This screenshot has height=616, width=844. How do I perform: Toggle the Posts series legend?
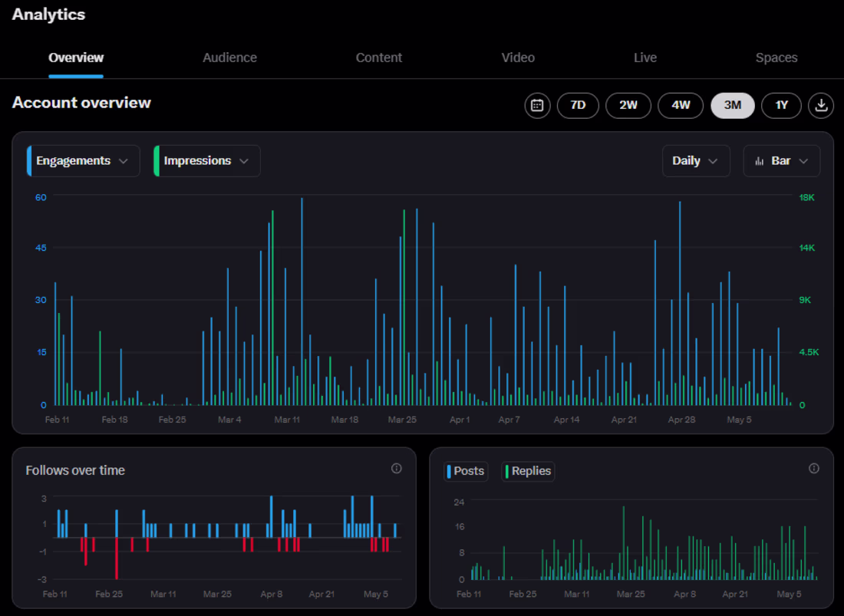[x=467, y=471]
